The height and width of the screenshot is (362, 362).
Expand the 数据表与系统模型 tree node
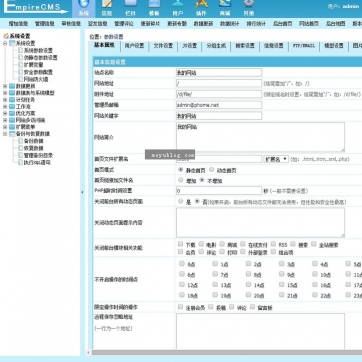tap(5, 93)
